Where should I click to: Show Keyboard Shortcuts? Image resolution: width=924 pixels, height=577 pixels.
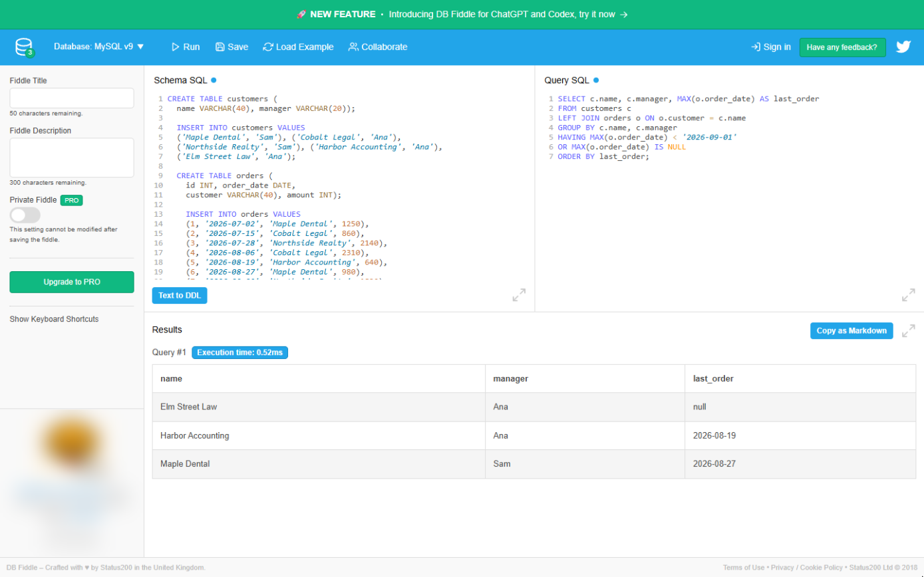(54, 319)
